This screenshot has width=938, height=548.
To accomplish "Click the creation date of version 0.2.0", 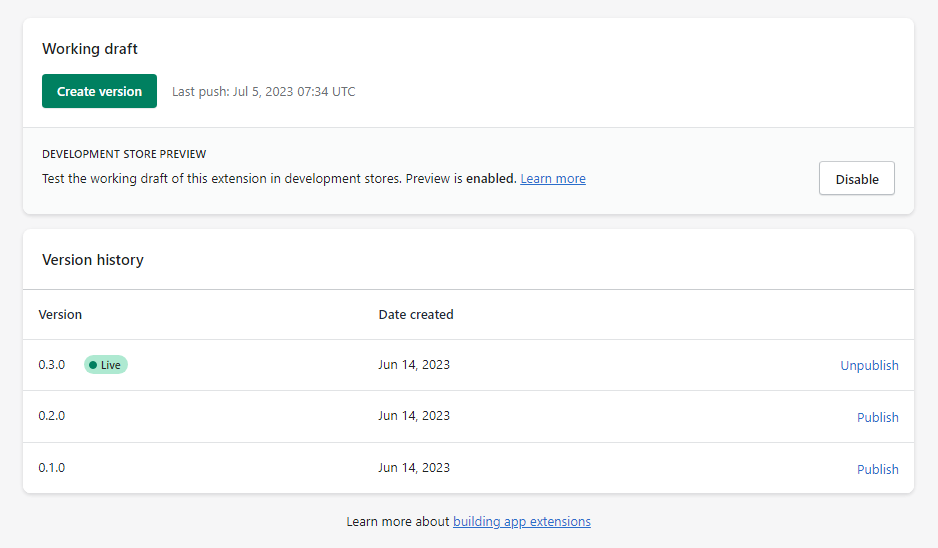I will pyautogui.click(x=414, y=416).
